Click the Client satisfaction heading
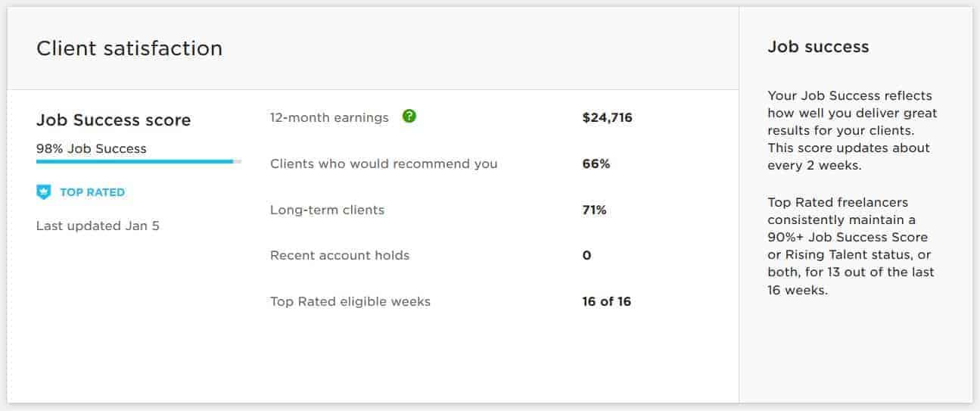The image size is (980, 411). 129,48
